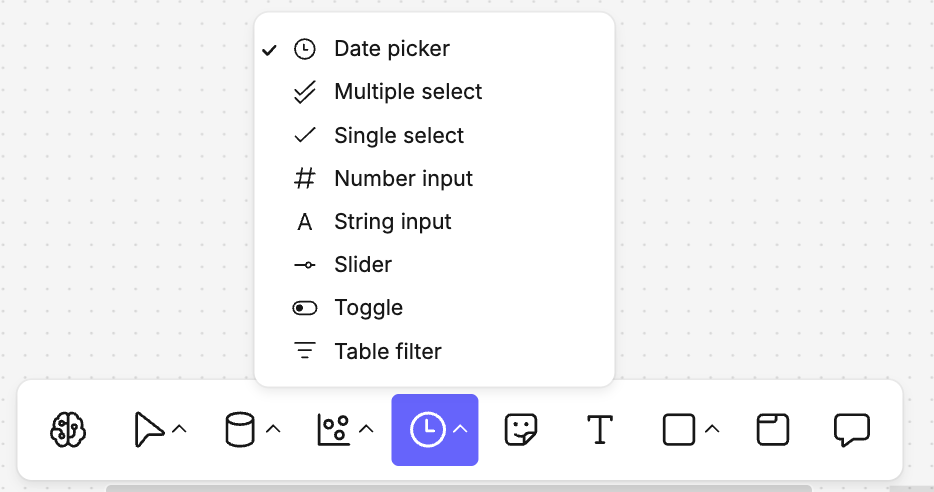The image size is (934, 492).
Task: Select the Text tool icon
Action: [x=599, y=430]
